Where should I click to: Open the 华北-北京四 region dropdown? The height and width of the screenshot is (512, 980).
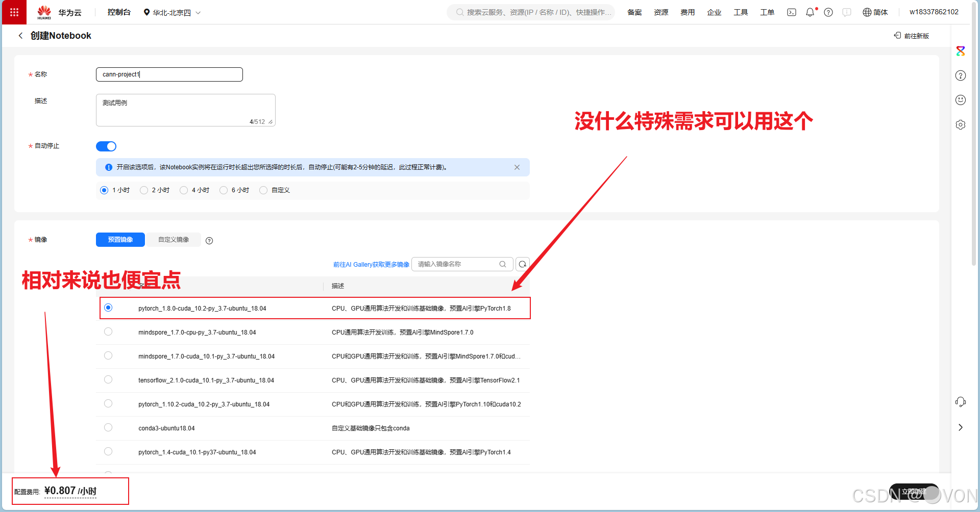tap(172, 12)
